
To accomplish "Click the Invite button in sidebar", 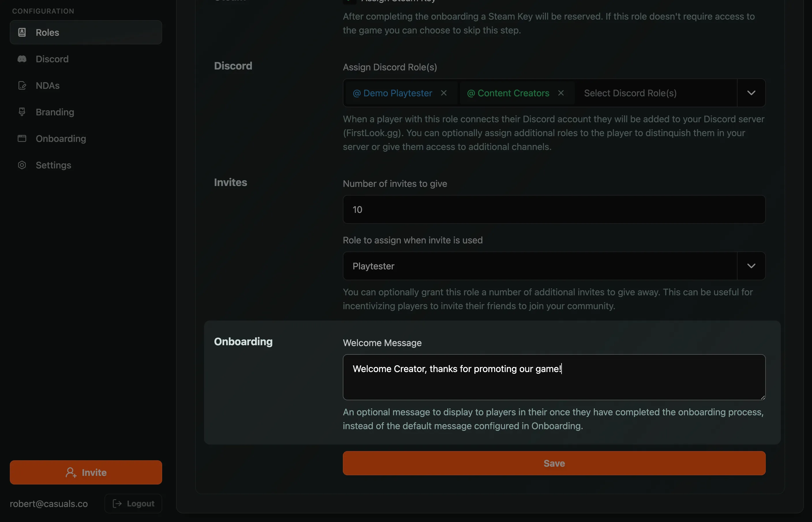I will pyautogui.click(x=86, y=472).
